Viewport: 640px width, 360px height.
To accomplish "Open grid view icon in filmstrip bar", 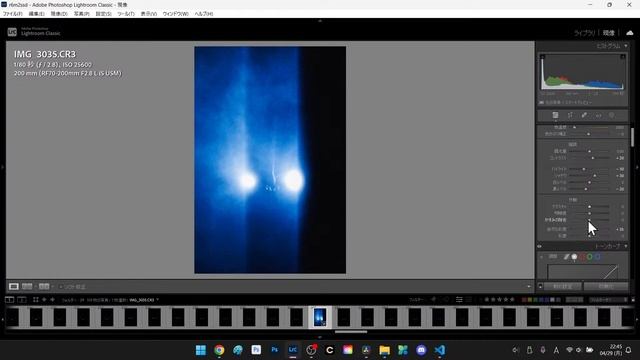I will 36,300.
